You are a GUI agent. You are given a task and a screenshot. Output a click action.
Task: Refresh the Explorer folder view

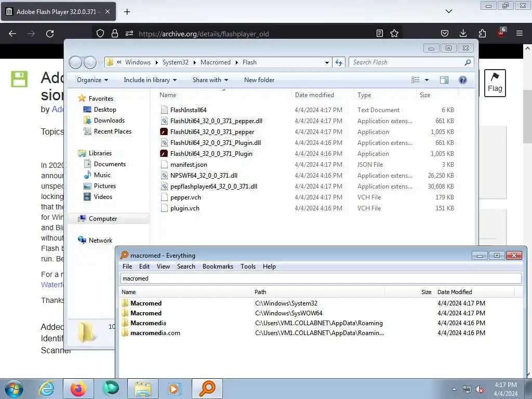coord(339,62)
